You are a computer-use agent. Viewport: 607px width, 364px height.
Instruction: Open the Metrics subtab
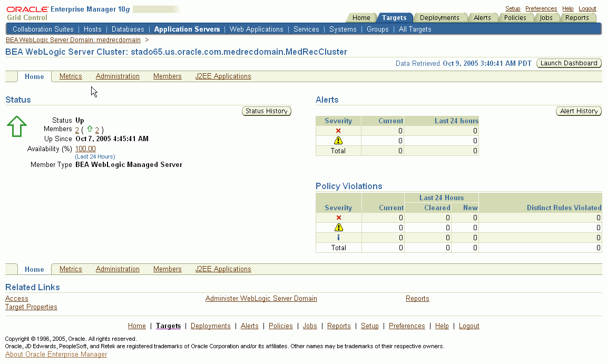click(x=71, y=76)
